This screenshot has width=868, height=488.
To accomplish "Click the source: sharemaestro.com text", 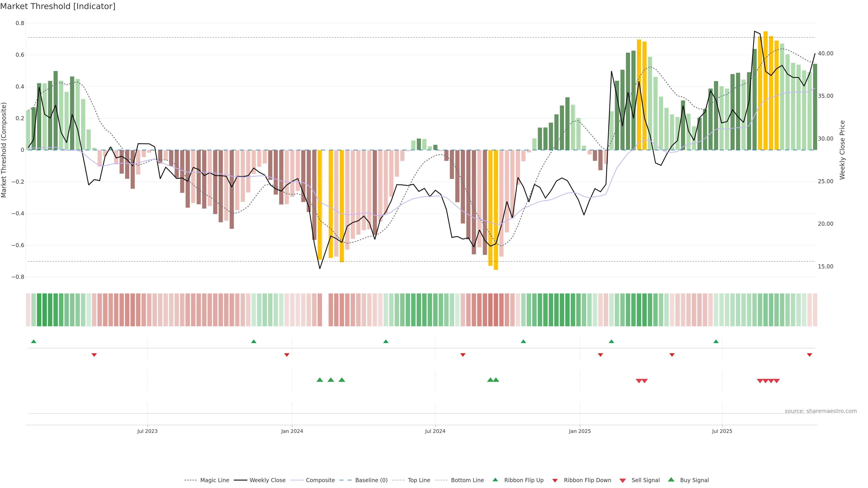I will [821, 411].
